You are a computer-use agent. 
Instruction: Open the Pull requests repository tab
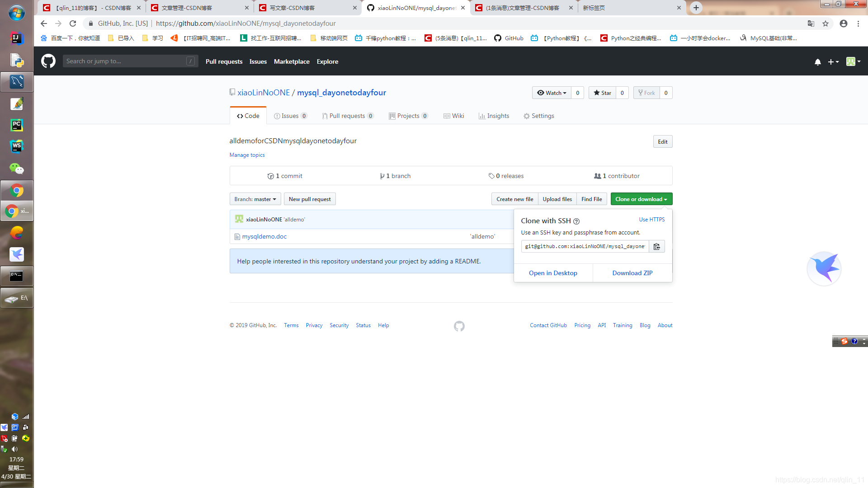click(348, 116)
